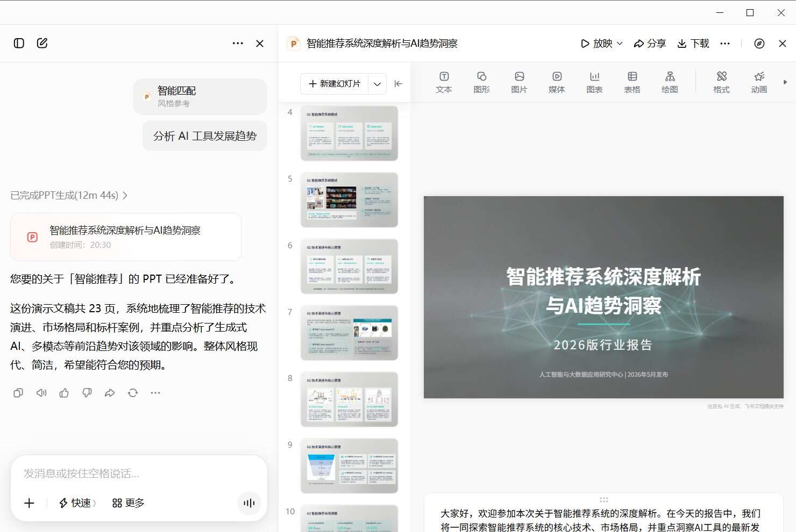Expand 已完成PPT生成 details chevron
Screen dimensions: 796x532
[x=125, y=196]
